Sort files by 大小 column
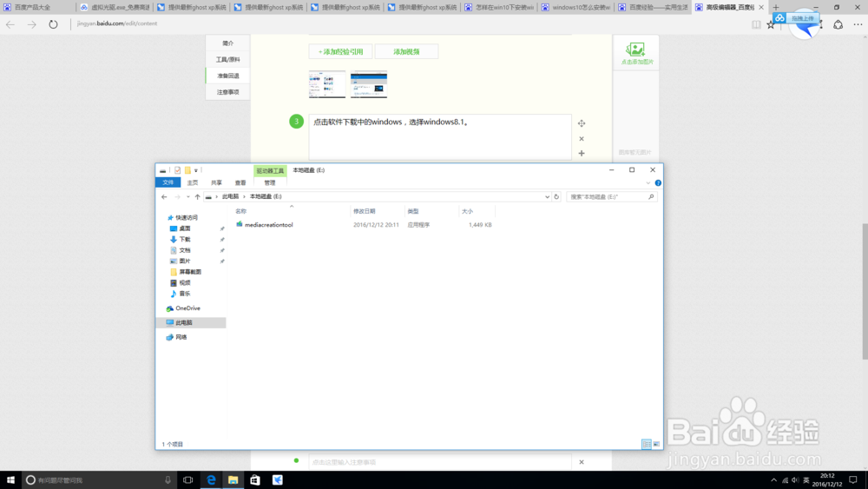The height and width of the screenshot is (489, 868). click(477, 211)
